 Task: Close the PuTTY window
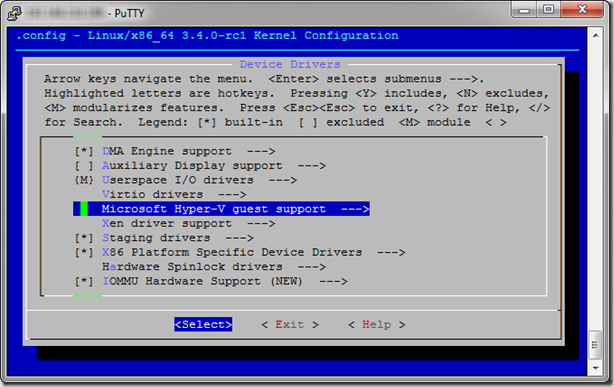(x=582, y=10)
